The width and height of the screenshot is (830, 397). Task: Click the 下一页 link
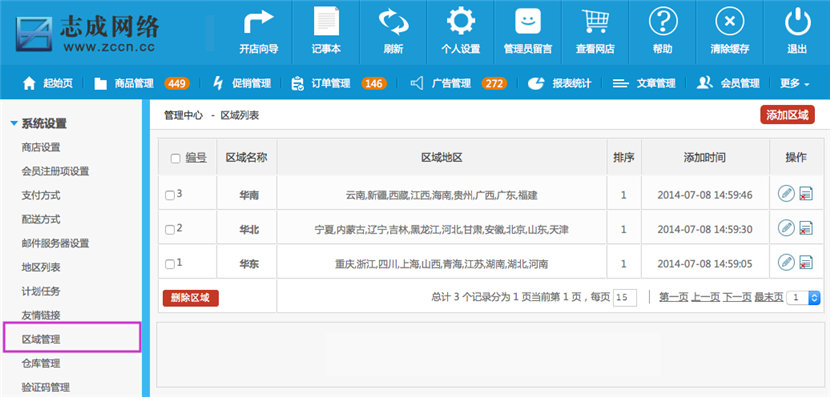[x=737, y=297]
